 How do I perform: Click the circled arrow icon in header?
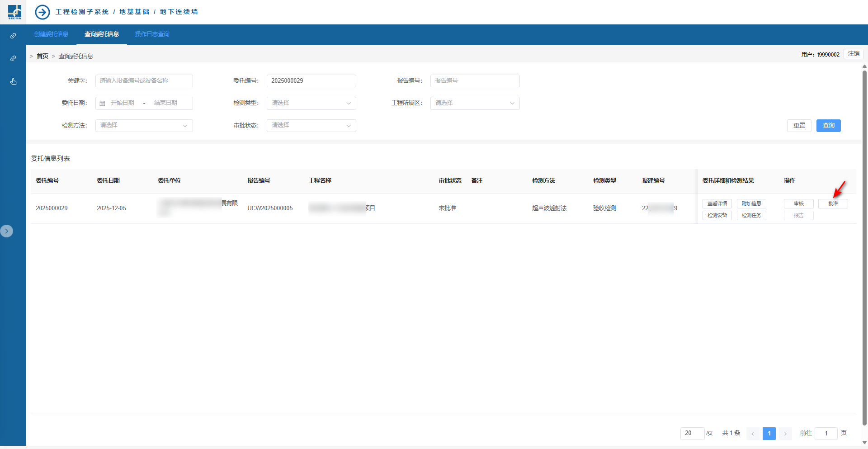[x=42, y=12]
